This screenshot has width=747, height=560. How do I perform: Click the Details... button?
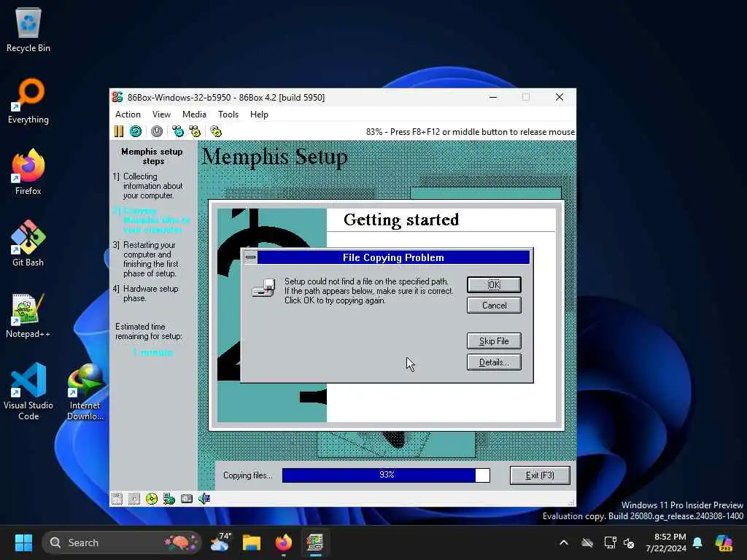tap(494, 362)
